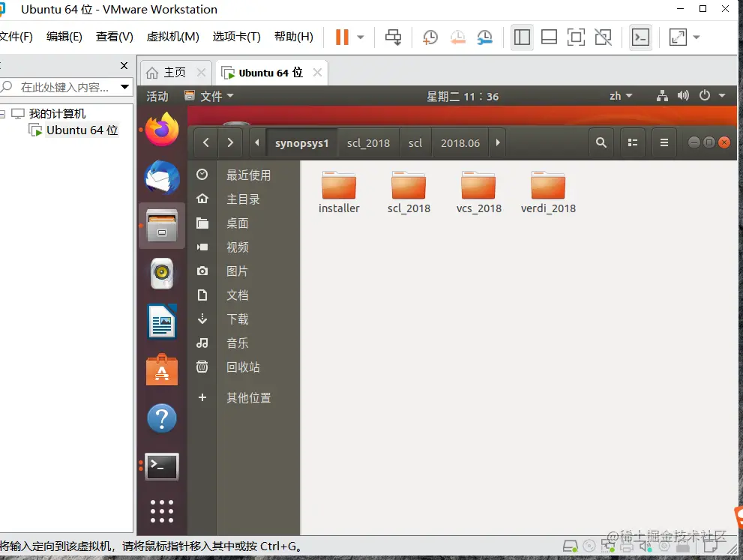Toggle the thumbnail bar view icon
The image size is (743, 560).
(549, 37)
